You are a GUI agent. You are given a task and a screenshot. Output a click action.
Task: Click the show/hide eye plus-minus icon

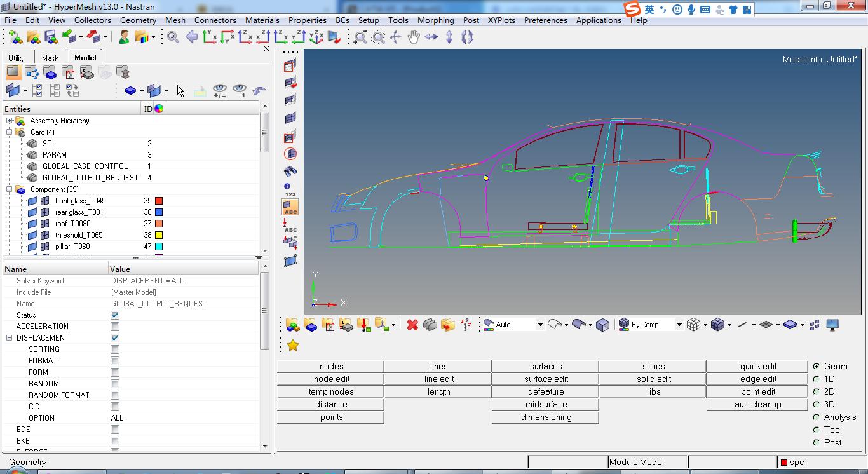[219, 90]
